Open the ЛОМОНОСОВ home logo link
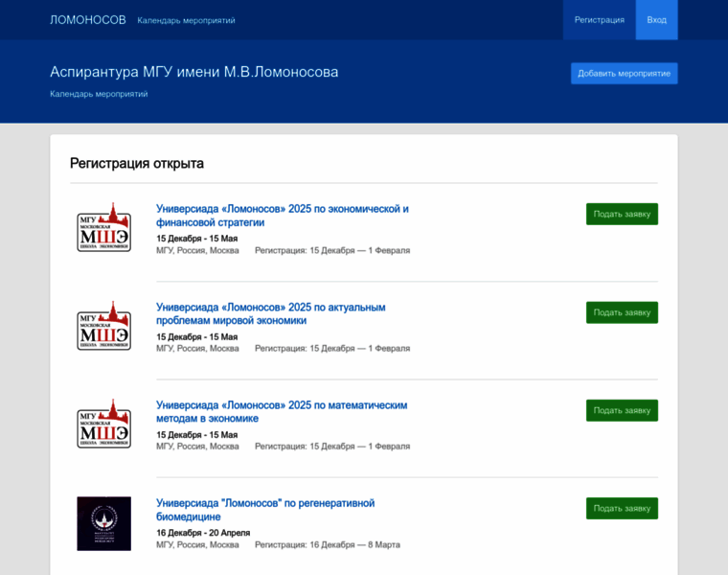This screenshot has width=728, height=575. pyautogui.click(x=88, y=20)
